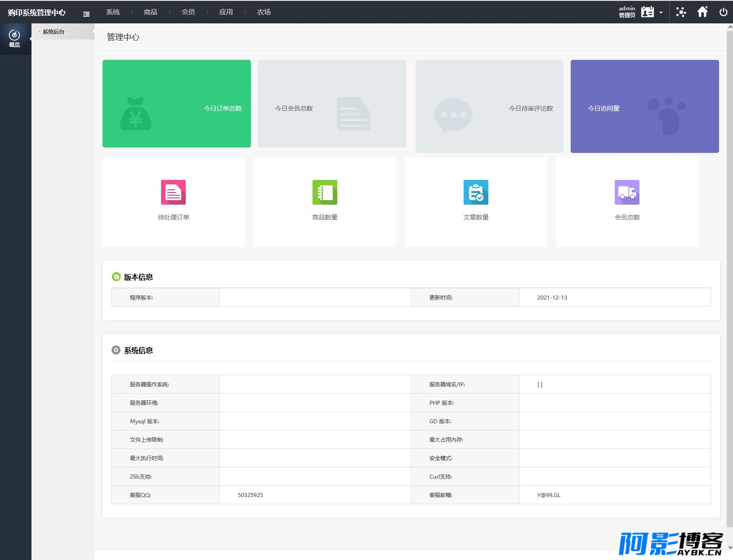Open the 文章数量 blue clipboard icon
Viewport: 733px width, 560px height.
[x=476, y=192]
